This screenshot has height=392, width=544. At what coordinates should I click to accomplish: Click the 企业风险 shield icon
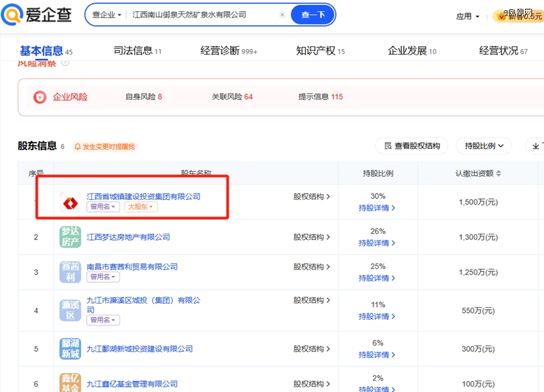pos(40,97)
